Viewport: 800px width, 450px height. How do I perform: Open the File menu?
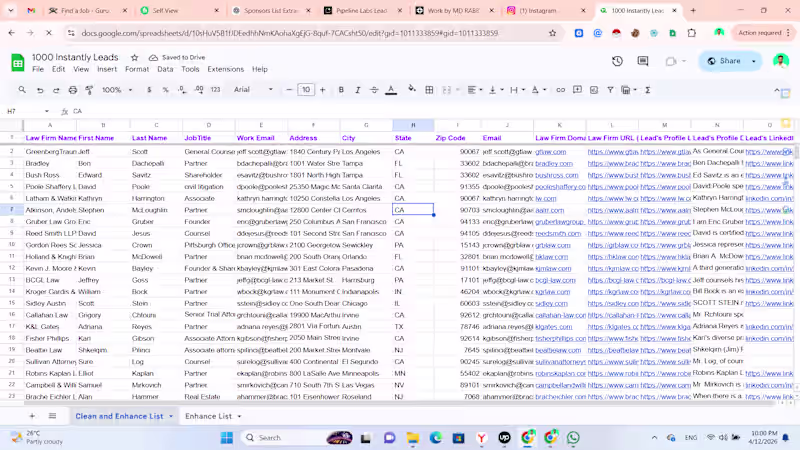click(x=38, y=69)
